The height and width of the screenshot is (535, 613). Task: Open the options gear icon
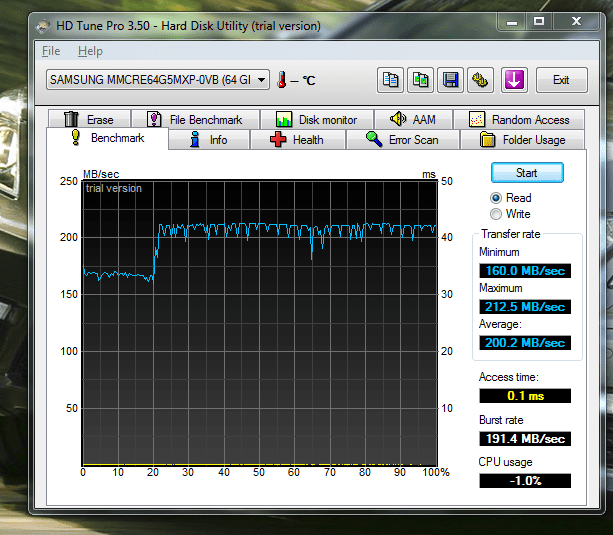coord(480,80)
